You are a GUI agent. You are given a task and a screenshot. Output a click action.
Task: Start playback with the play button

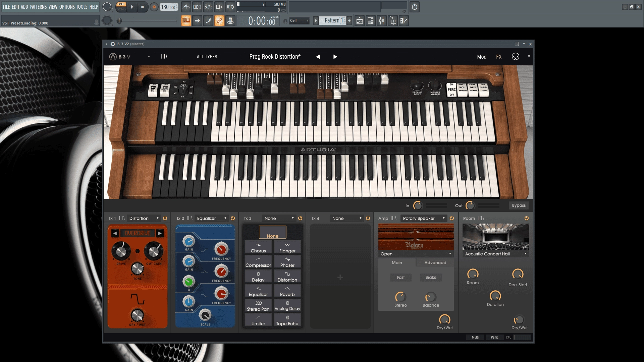[132, 7]
